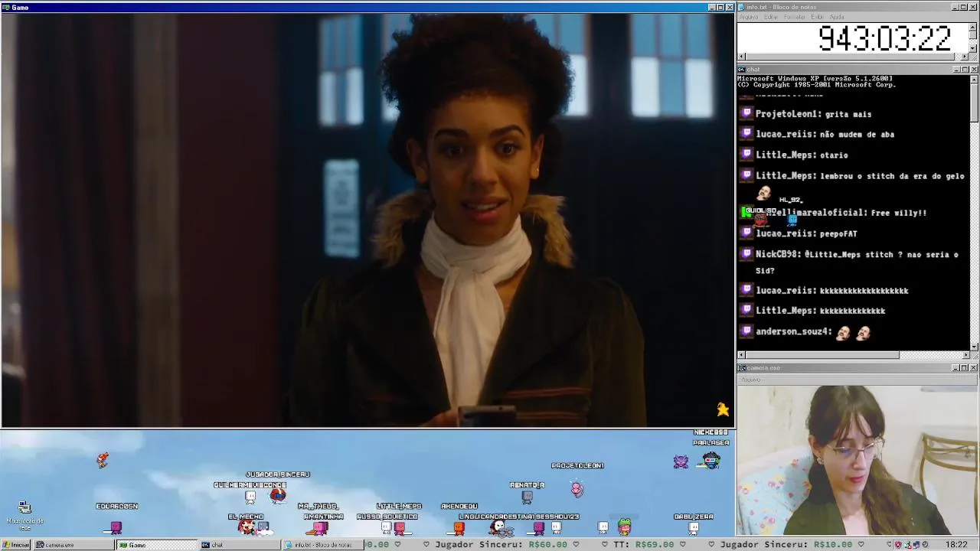Click the GUILHERMEVISCONDE avatar character
Image resolution: width=980 pixels, height=551 pixels.
pyautogui.click(x=250, y=497)
